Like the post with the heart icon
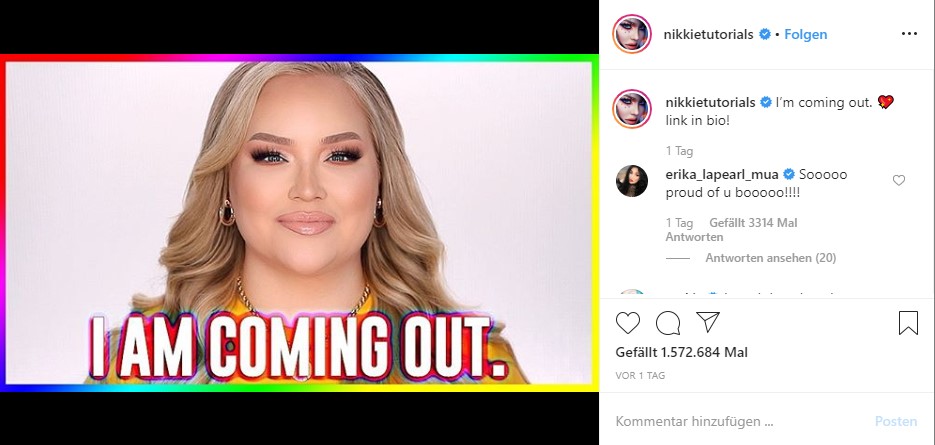This screenshot has width=935, height=445. 627,323
